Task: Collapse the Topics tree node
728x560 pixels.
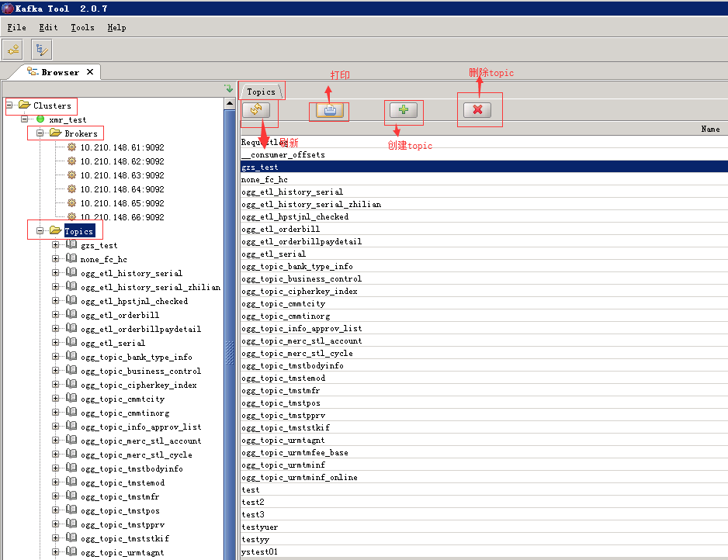Action: 40,230
